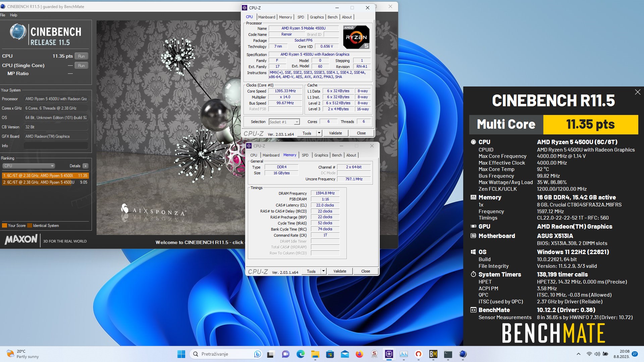Select ranking entry scoring 11.35
The image size is (644, 362).
[45, 176]
